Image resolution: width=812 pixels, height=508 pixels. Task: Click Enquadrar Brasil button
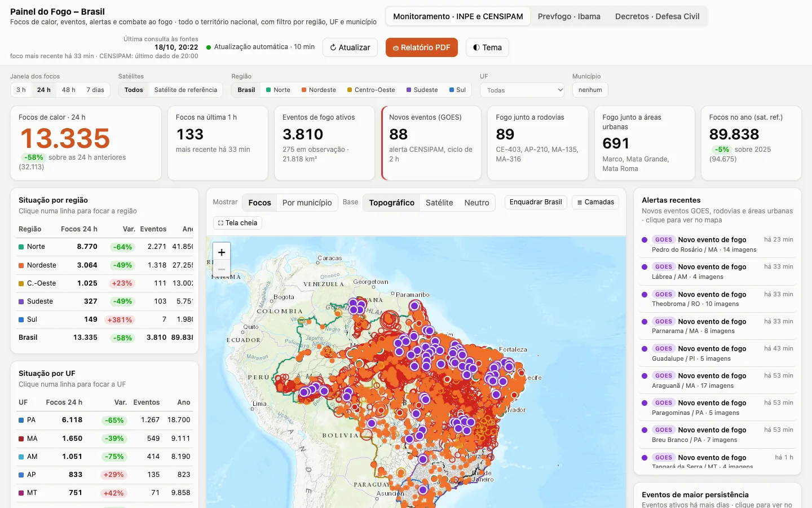coord(536,202)
